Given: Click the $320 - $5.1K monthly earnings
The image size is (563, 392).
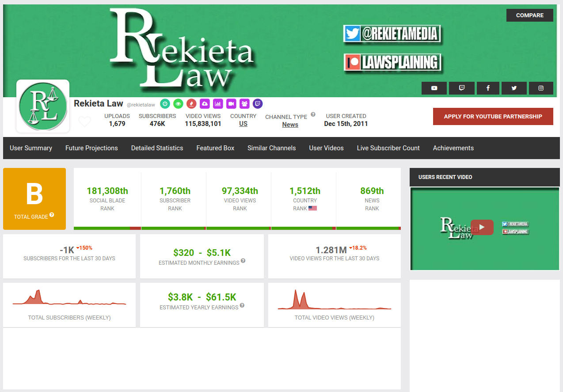Looking at the screenshot, I should (202, 253).
